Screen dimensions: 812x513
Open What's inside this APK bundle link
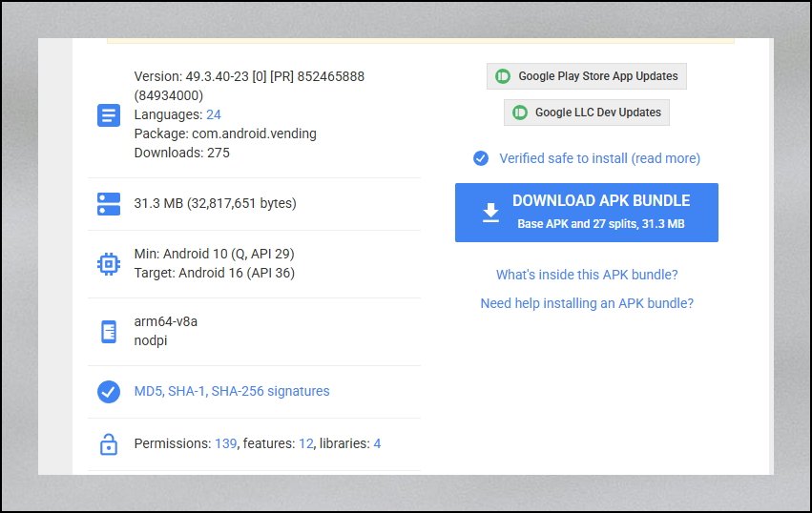(587, 275)
